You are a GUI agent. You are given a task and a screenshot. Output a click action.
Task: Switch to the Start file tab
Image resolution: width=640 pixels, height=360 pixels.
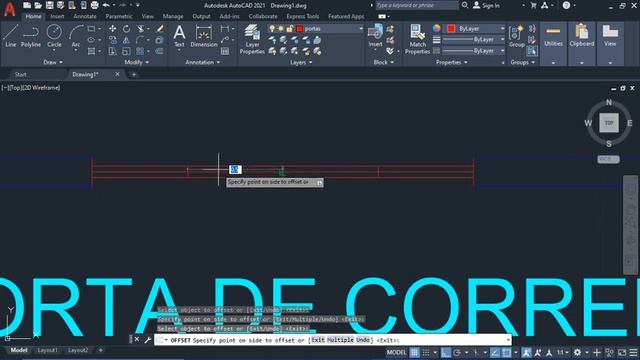[20, 74]
